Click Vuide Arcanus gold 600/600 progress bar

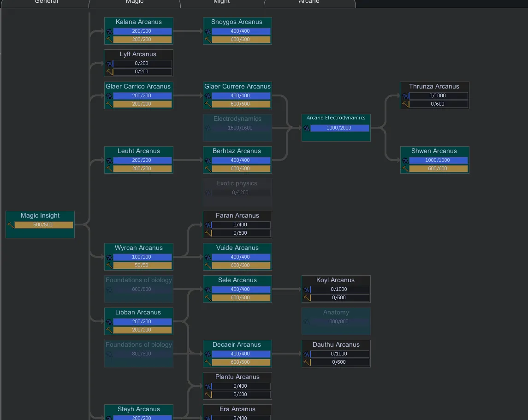tap(240, 266)
